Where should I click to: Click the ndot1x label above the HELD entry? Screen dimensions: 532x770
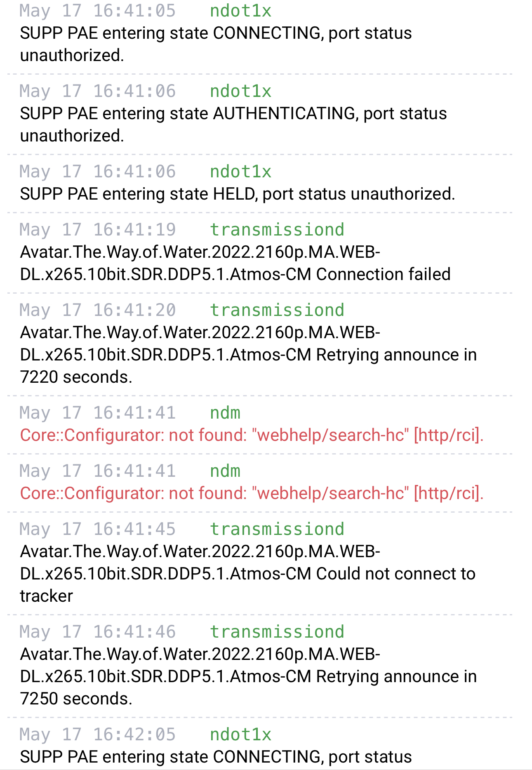[x=240, y=172]
